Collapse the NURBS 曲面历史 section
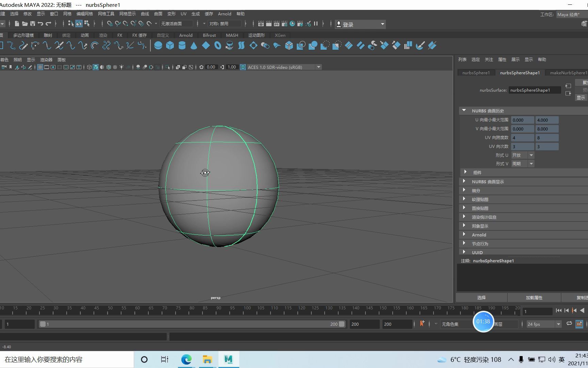This screenshot has width=588, height=368. [x=464, y=110]
